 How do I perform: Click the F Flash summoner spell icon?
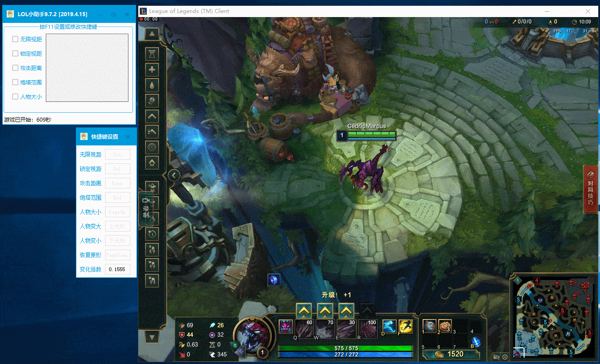[x=406, y=326]
